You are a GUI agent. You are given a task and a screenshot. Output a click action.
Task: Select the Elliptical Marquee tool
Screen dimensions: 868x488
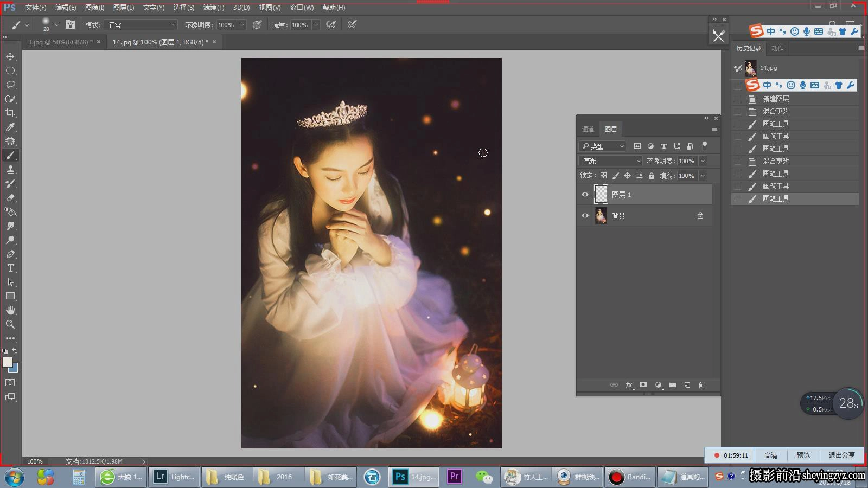point(10,70)
